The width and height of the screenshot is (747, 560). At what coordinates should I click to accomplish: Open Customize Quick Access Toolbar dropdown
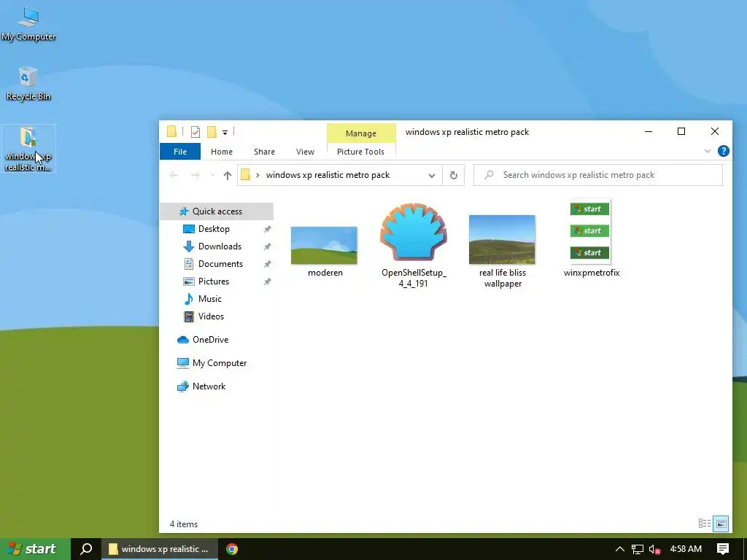pos(225,133)
